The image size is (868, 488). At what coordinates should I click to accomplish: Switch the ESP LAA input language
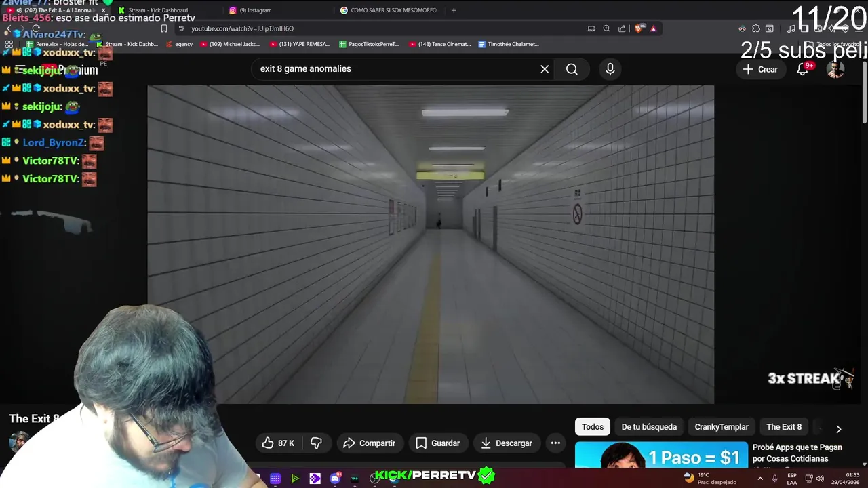pos(792,478)
